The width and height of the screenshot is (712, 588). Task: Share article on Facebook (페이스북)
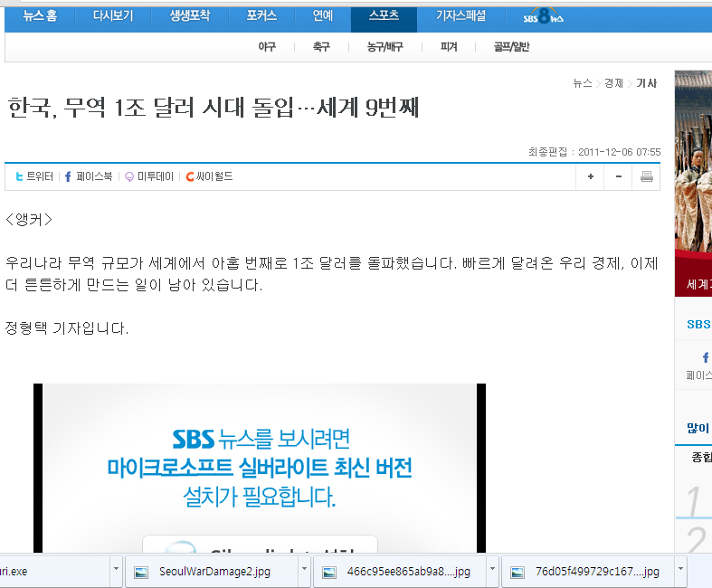[88, 176]
